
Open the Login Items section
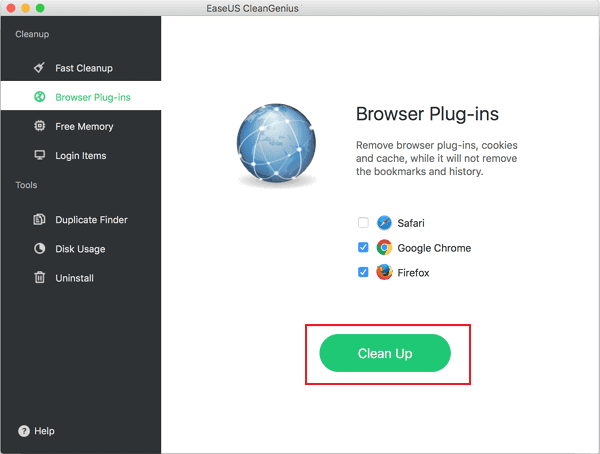tap(80, 156)
